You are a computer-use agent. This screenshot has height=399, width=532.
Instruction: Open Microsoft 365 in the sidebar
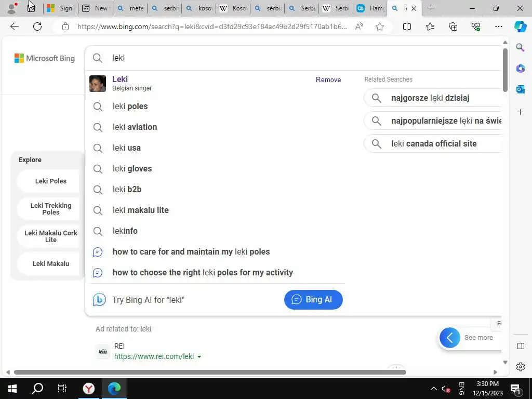520,68
